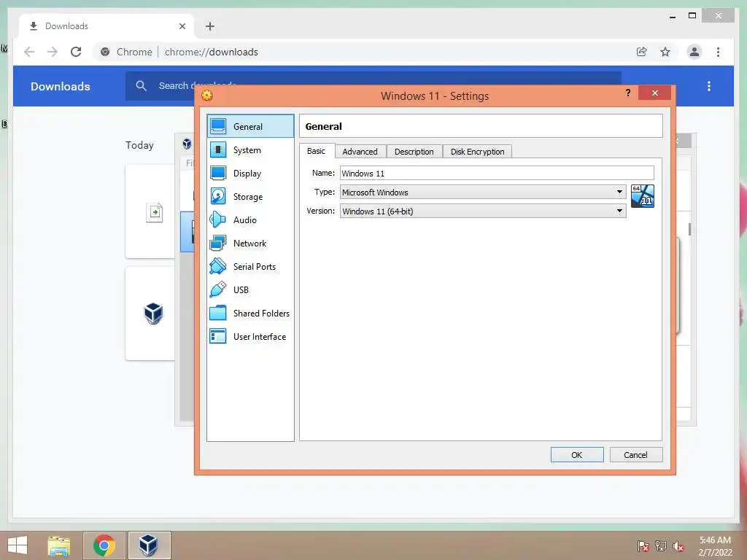The height and width of the screenshot is (560, 747).
Task: Click the Chrome share page icon
Action: pos(642,52)
